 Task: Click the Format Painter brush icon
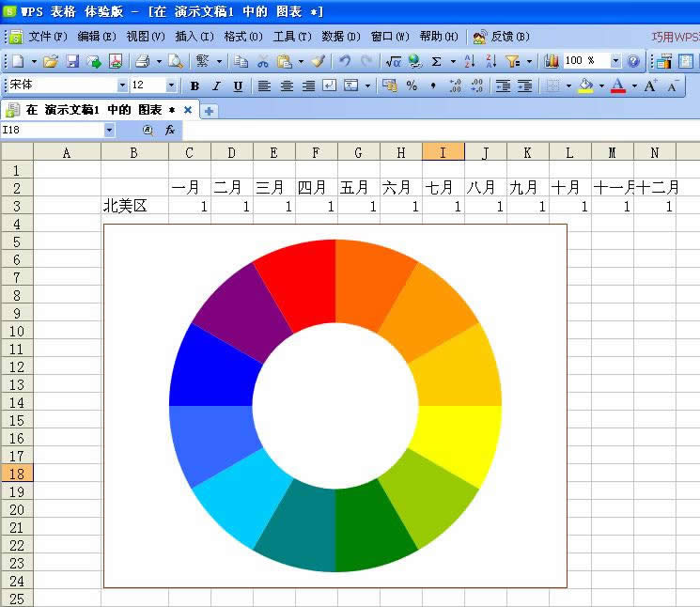(x=318, y=61)
